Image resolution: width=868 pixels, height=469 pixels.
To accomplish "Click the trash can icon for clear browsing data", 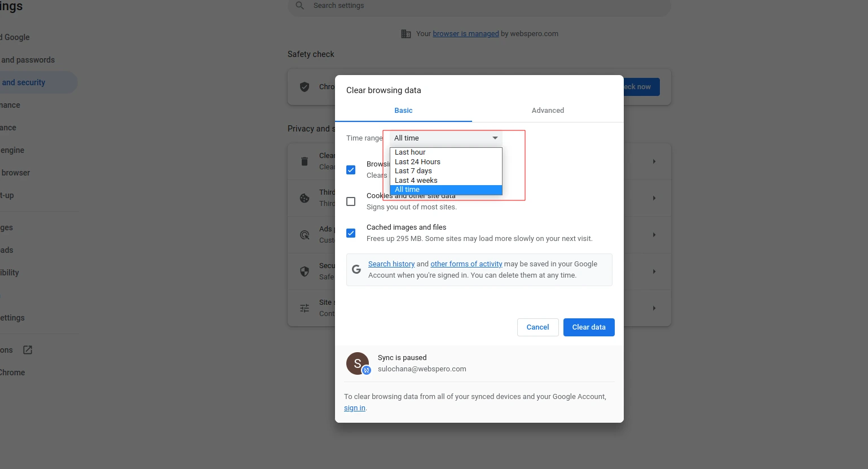I will (x=305, y=161).
